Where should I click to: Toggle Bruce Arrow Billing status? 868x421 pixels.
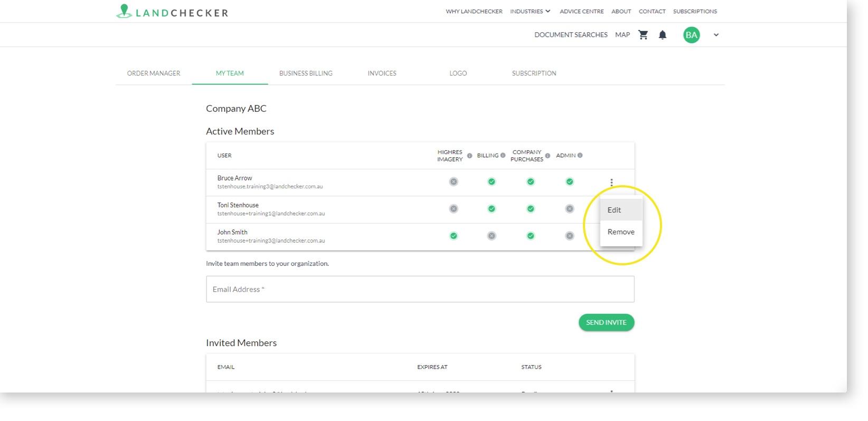tap(492, 181)
